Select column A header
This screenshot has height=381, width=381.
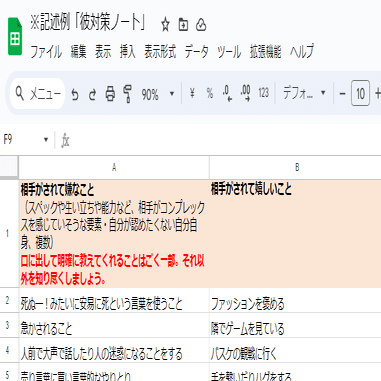pos(114,167)
